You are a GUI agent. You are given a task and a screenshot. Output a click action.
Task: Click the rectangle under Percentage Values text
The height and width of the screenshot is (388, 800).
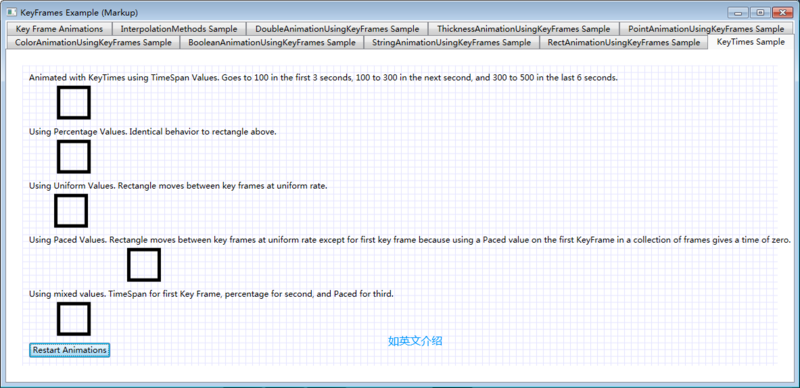pos(74,156)
